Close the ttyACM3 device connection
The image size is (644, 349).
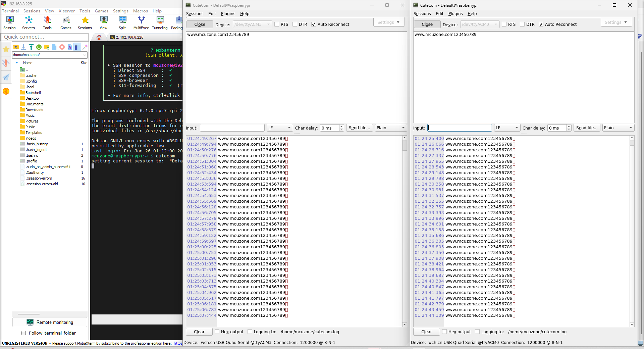coord(200,24)
